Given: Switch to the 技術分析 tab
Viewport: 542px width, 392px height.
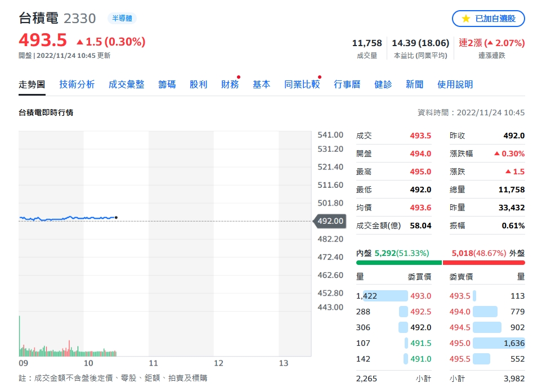Looking at the screenshot, I should 77,84.
